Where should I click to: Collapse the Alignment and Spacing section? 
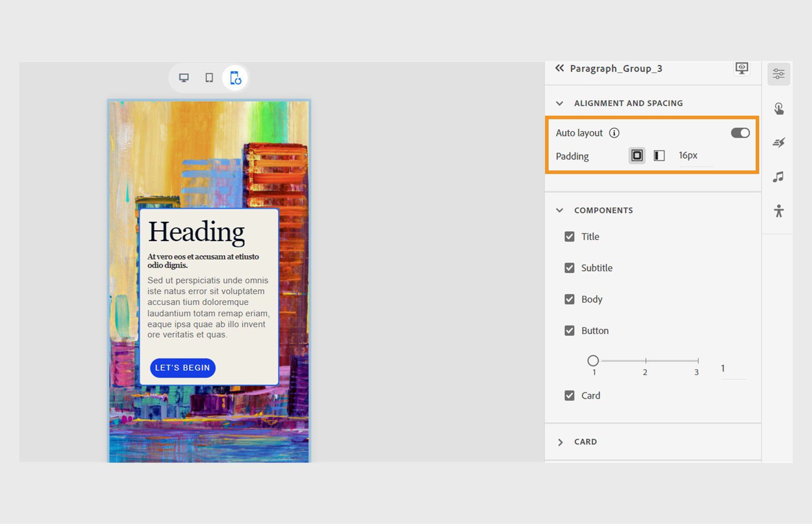559,103
